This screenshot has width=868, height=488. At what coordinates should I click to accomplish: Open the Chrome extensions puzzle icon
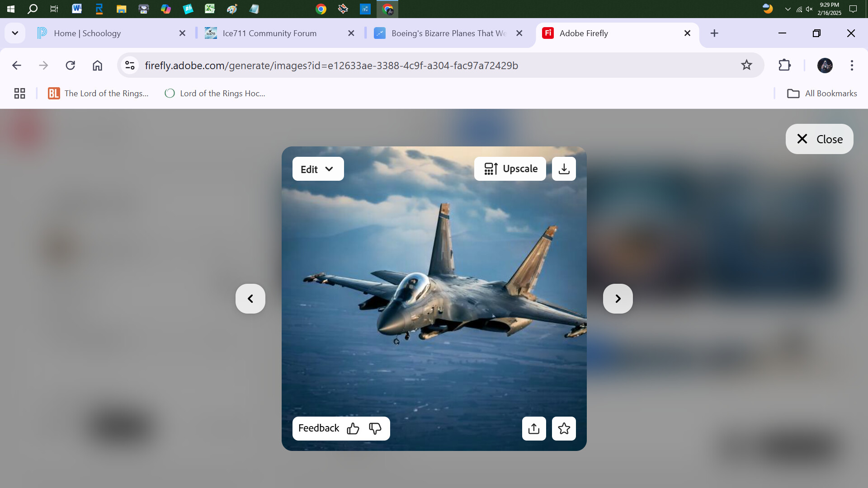(784, 66)
